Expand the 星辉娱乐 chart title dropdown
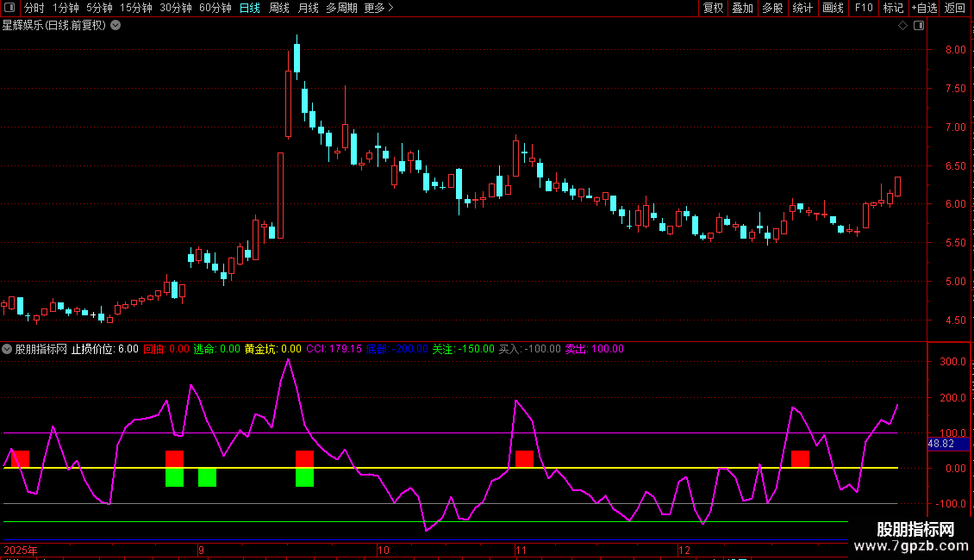This screenshot has width=974, height=560. (x=116, y=25)
